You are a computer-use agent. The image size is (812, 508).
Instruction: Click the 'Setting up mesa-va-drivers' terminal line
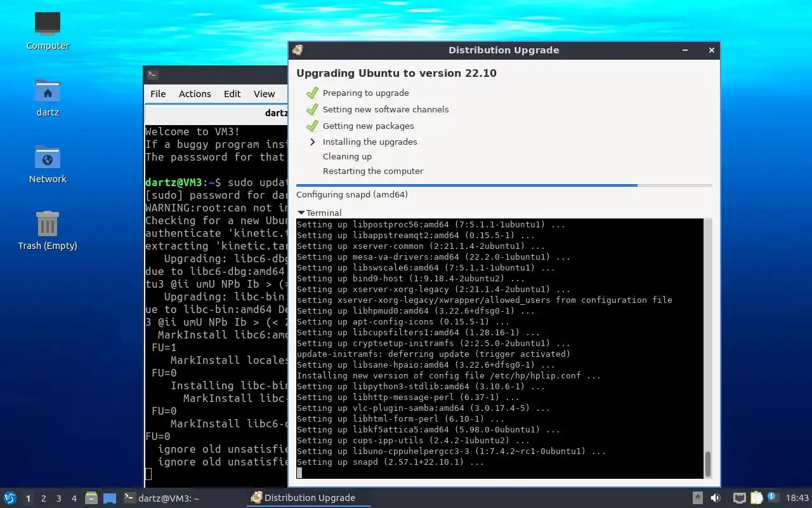pos(433,257)
